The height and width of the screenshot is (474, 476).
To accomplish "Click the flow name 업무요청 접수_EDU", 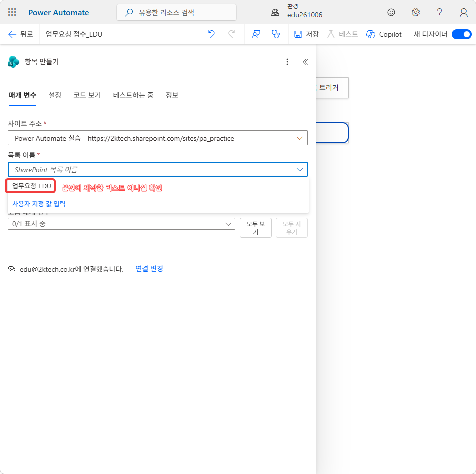I will pos(74,34).
